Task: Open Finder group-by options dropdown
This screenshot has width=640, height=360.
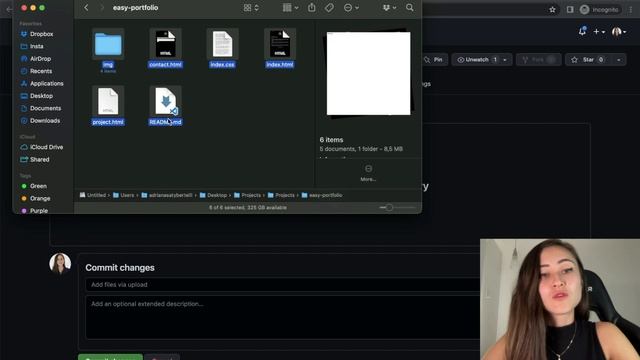Action: 290,8
